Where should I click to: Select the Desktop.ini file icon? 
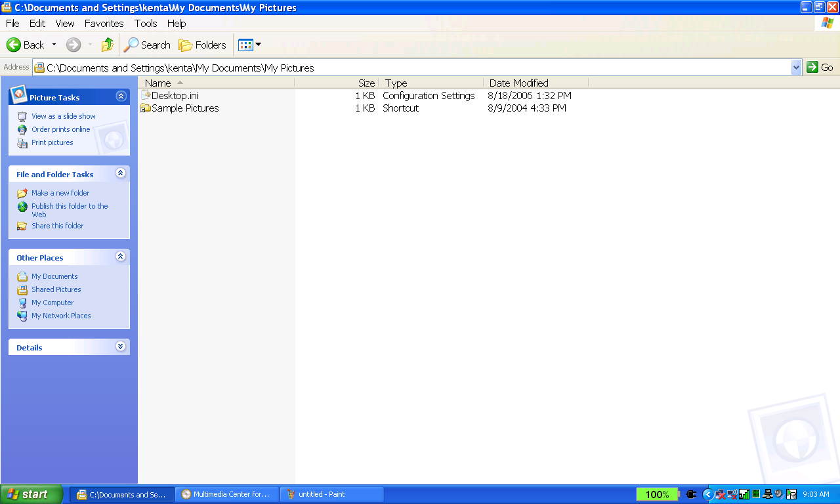pyautogui.click(x=146, y=96)
